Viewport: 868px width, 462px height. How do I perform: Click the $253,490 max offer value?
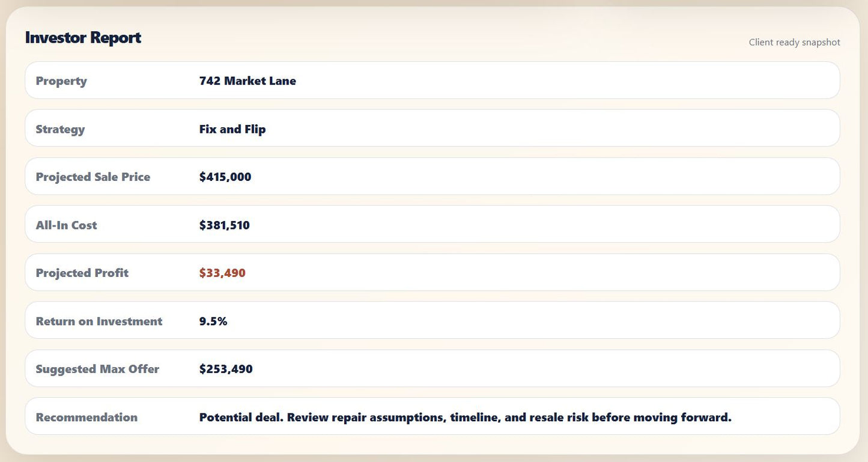(x=226, y=369)
